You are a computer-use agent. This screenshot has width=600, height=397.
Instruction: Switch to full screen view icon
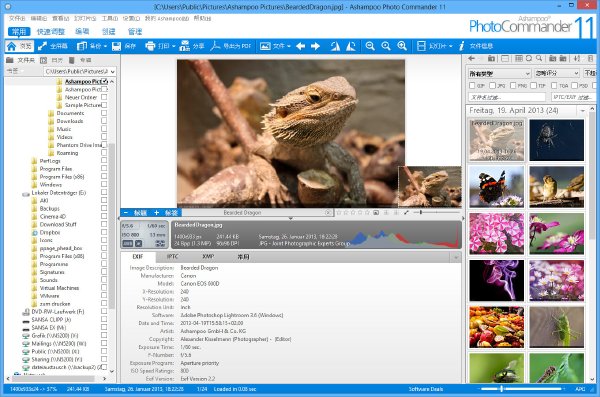(x=42, y=46)
